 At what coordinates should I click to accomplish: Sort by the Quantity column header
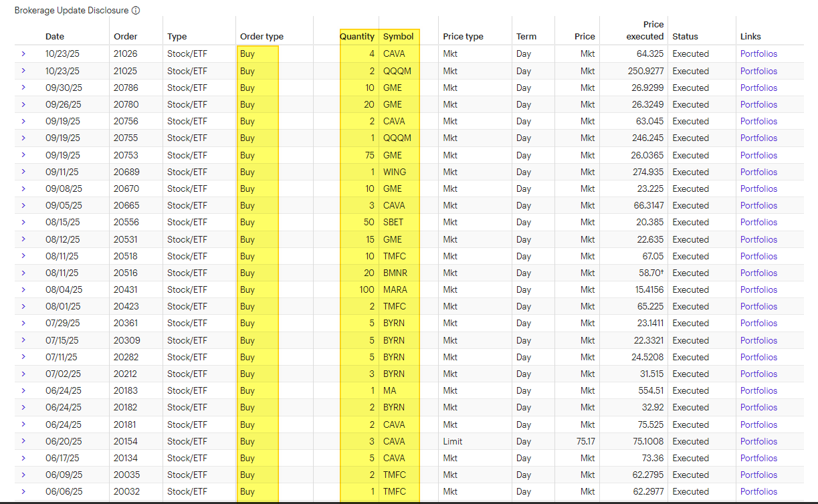click(x=356, y=37)
